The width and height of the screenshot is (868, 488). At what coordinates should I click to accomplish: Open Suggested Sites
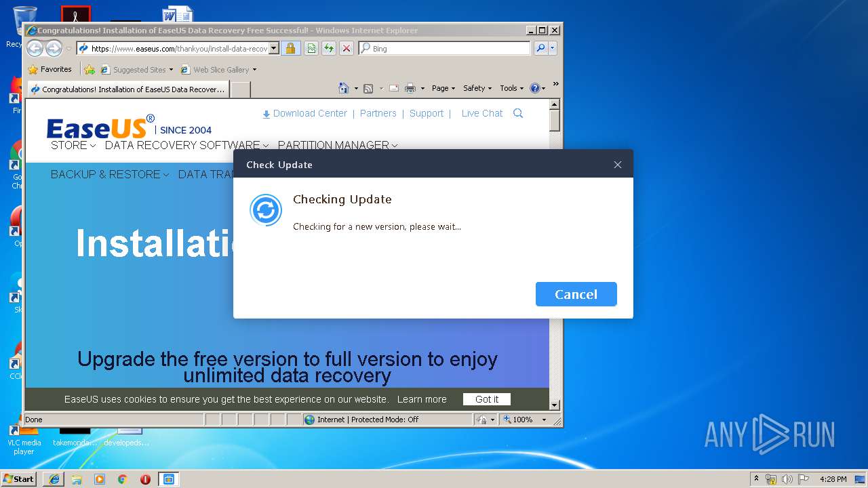[136, 69]
